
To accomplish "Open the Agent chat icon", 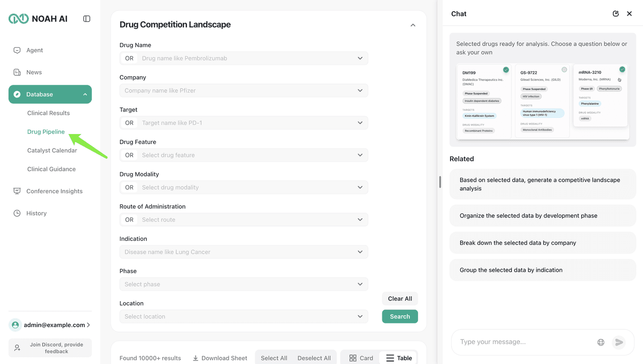I will [x=17, y=50].
